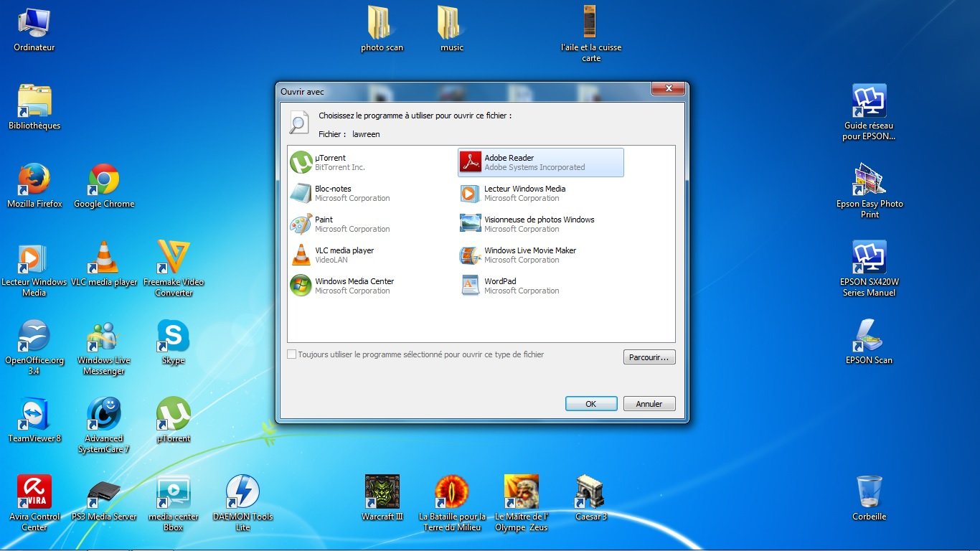Select l'aile et la cuisse carte file

pos(591,34)
